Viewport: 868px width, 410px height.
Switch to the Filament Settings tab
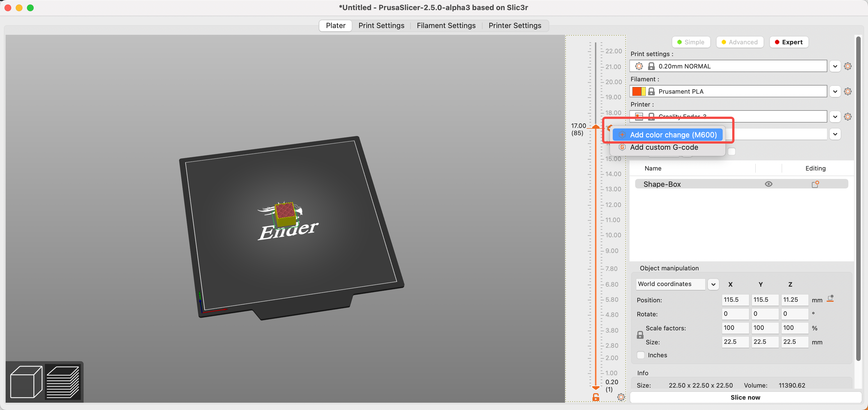coord(446,26)
